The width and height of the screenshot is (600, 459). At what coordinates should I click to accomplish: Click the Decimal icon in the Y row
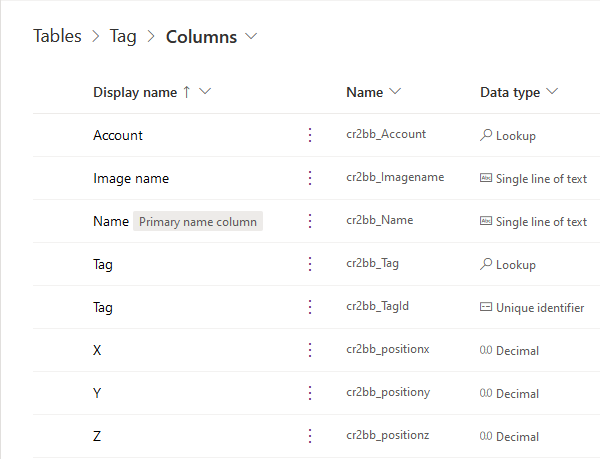(x=486, y=394)
